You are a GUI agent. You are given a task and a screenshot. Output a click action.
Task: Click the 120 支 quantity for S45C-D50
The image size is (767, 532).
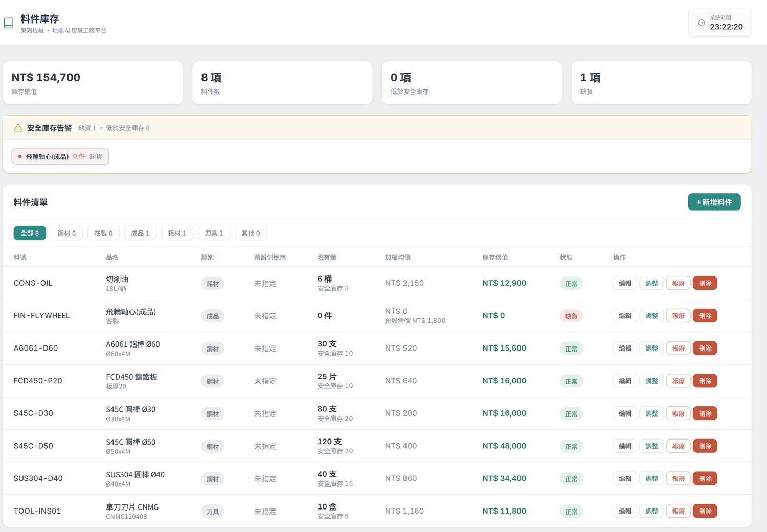[x=329, y=442]
